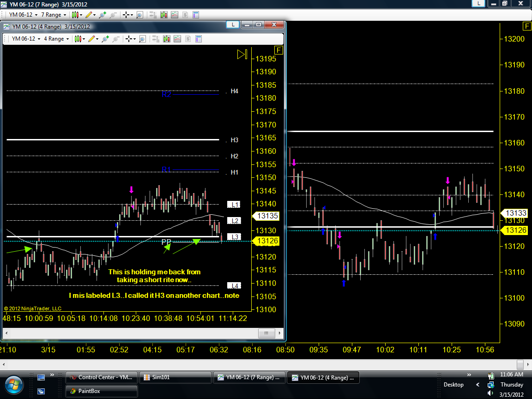Image resolution: width=532 pixels, height=399 pixels.
Task: Click 7 Range chart horizontal scrollbar thumb
Action: click(x=520, y=365)
